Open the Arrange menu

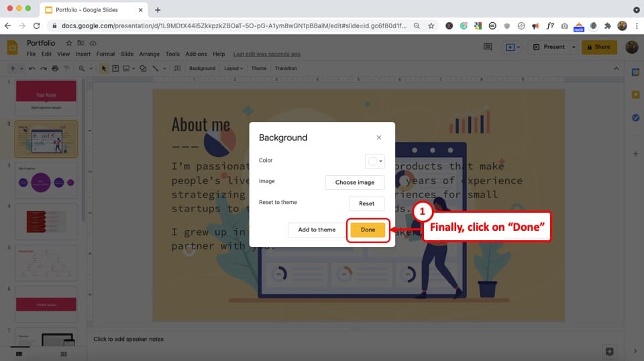click(149, 54)
